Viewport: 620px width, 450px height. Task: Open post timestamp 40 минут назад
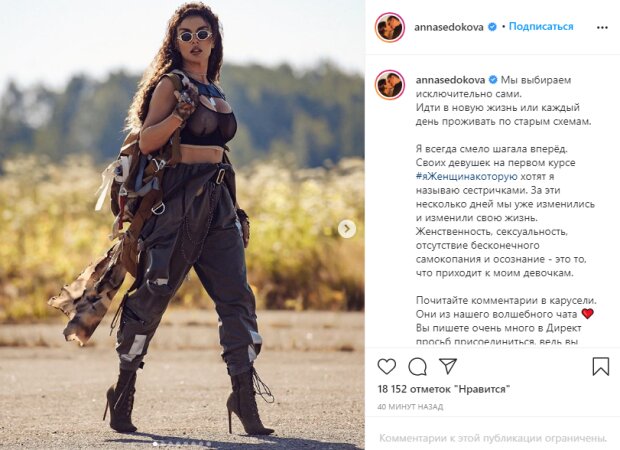pos(410,407)
